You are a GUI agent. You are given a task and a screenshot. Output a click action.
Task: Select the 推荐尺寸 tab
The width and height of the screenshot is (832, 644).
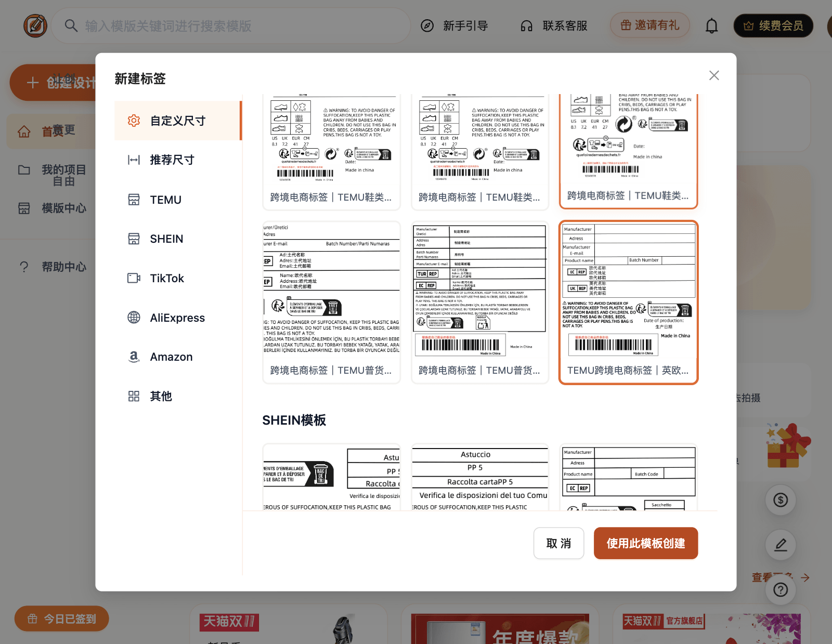pyautogui.click(x=178, y=160)
